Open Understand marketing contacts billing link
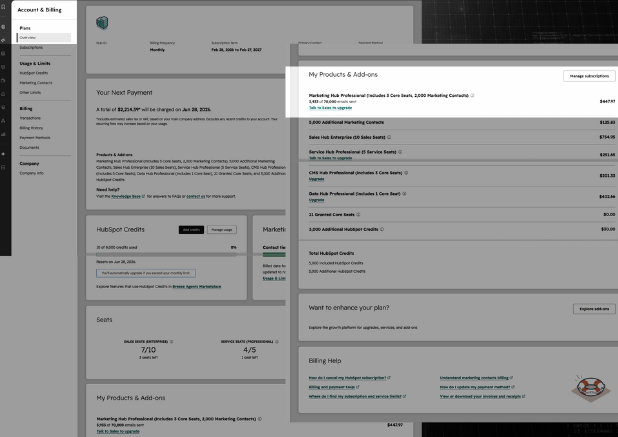618x437 pixels. coord(474,377)
